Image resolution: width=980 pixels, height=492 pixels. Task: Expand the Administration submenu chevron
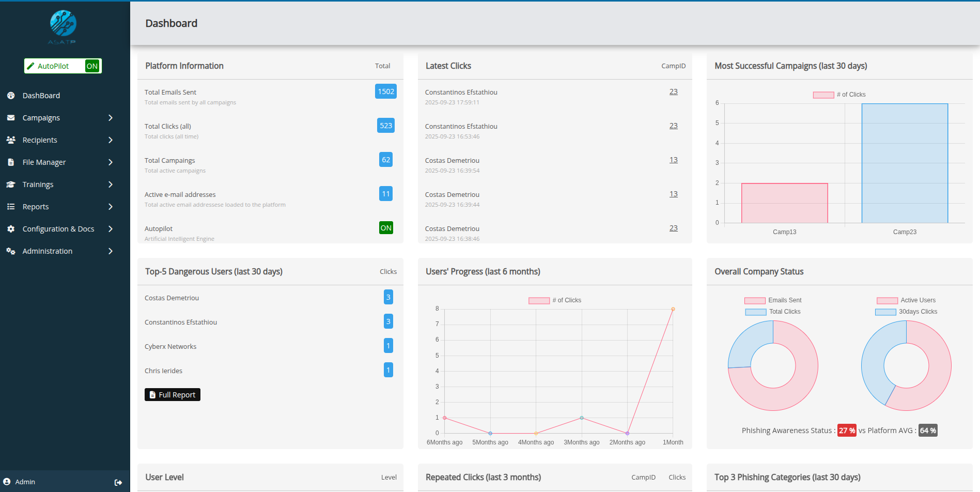(x=111, y=251)
